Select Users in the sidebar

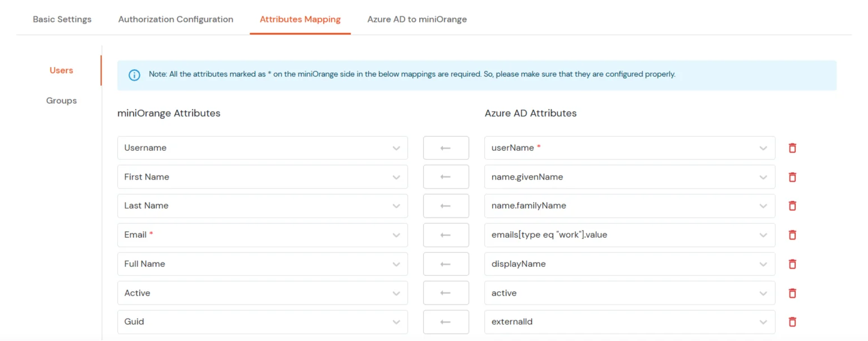click(x=61, y=70)
